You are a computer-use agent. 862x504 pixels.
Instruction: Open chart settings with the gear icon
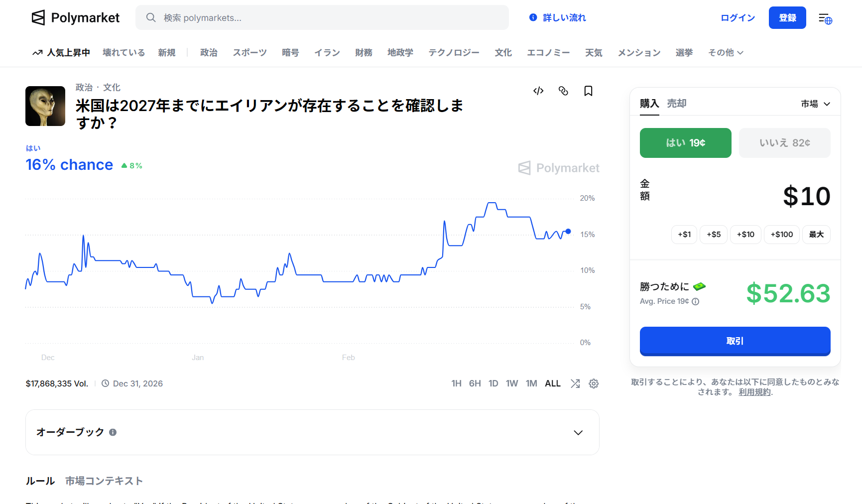tap(594, 383)
